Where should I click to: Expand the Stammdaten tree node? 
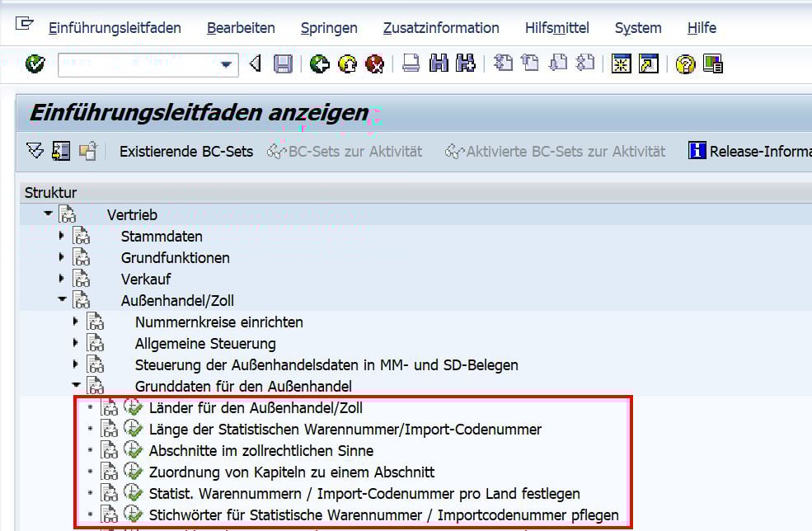pyautogui.click(x=63, y=236)
